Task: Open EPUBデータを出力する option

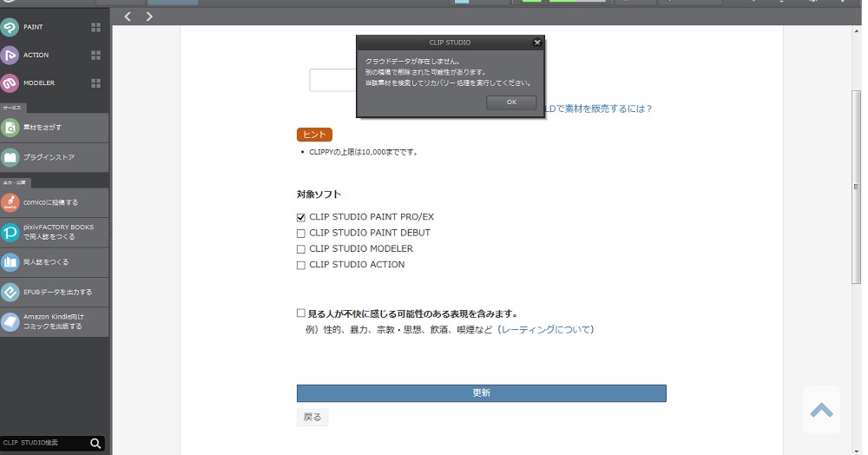Action: click(54, 293)
